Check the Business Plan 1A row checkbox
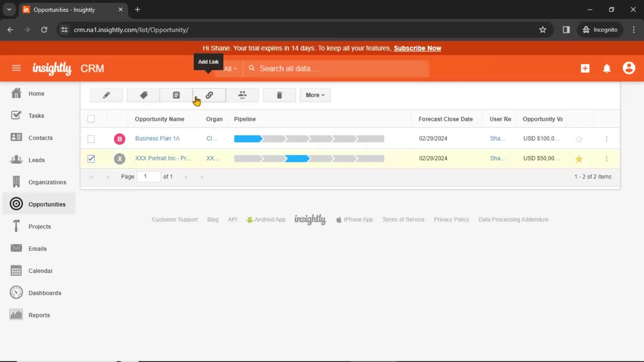The height and width of the screenshot is (362, 644). 91,139
